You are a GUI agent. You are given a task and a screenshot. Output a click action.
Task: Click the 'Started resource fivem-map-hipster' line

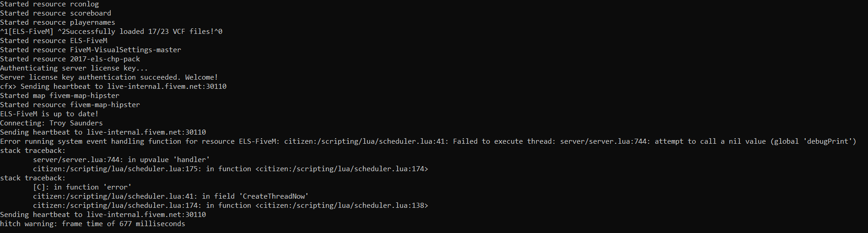pyautogui.click(x=70, y=105)
